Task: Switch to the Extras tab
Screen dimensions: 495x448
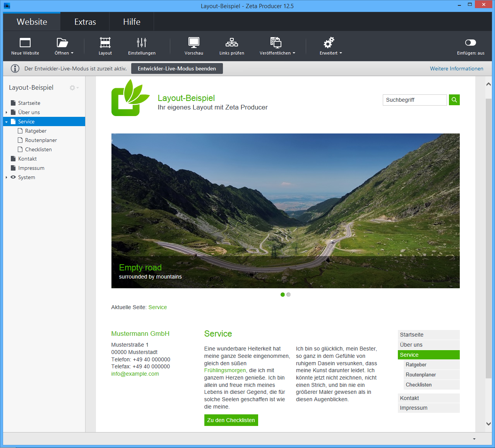Action: pos(85,22)
